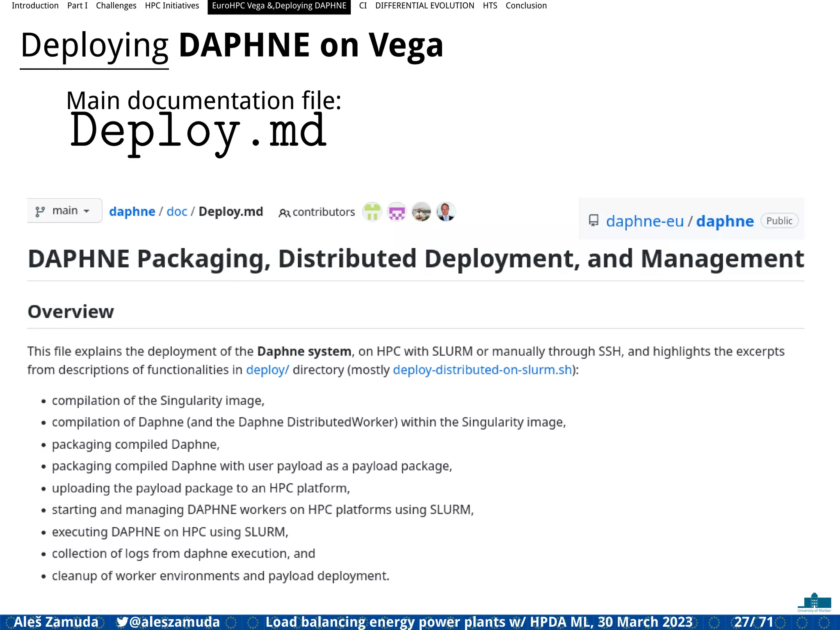This screenshot has width=840, height=630.
Task: Open suited man contributor avatar
Action: click(446, 212)
